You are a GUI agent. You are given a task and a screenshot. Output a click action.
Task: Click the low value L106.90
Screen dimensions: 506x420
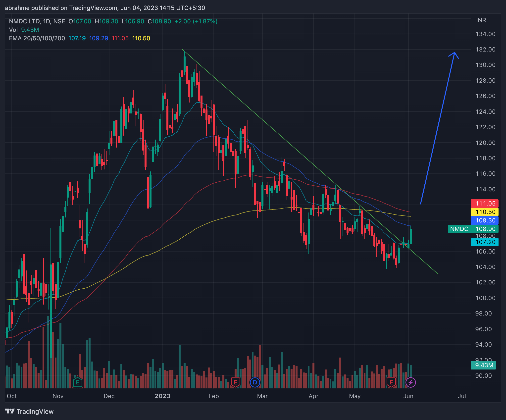coord(133,21)
